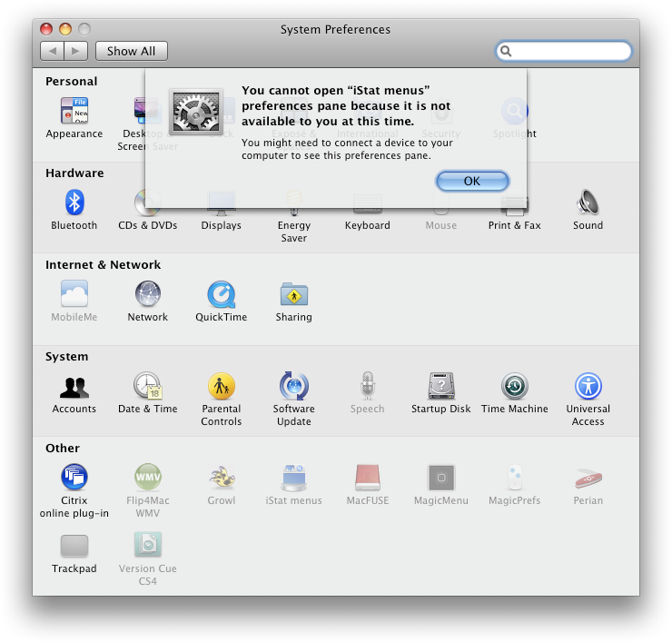
Task: Open the Sharing folder icon
Action: (x=294, y=294)
